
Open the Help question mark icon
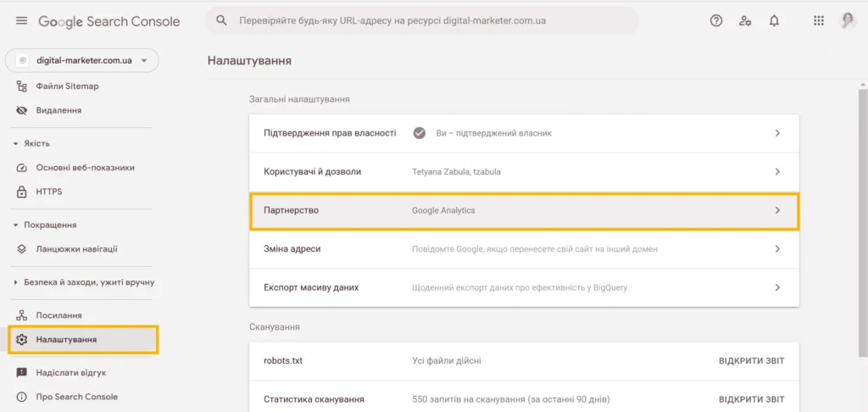point(716,21)
